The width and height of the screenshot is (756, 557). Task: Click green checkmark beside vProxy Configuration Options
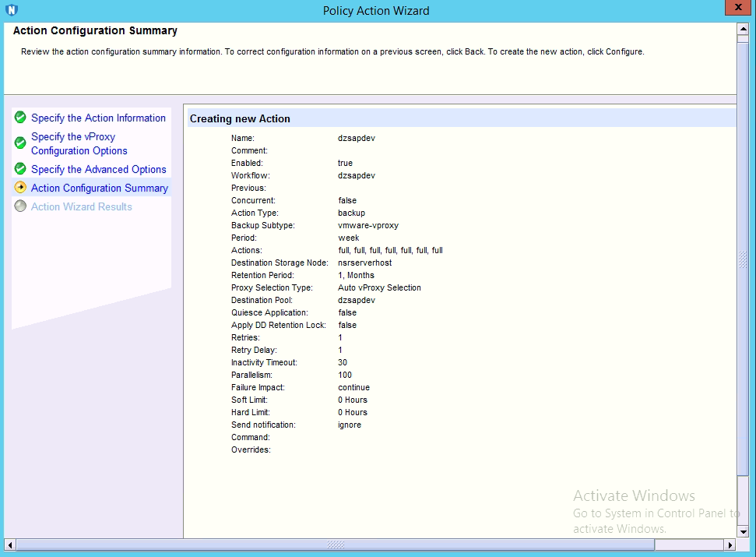pos(20,143)
